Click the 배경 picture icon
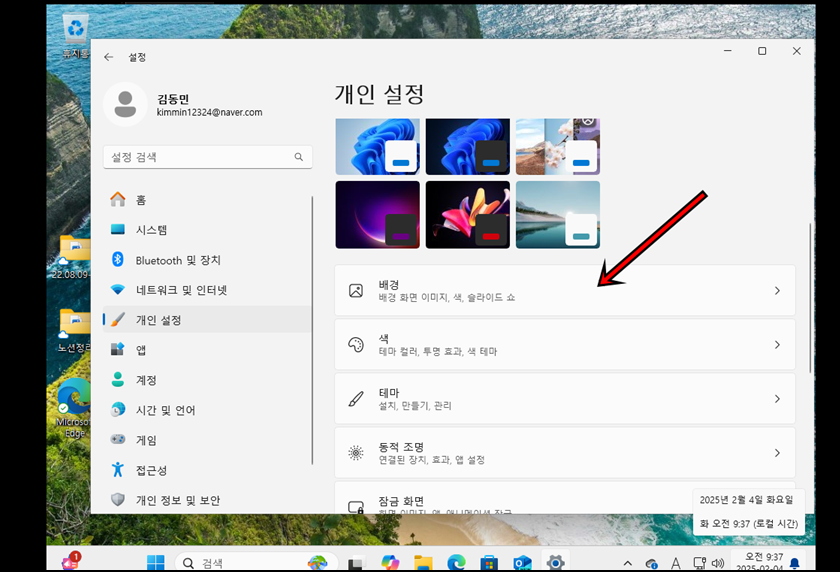The width and height of the screenshot is (840, 572). point(356,290)
